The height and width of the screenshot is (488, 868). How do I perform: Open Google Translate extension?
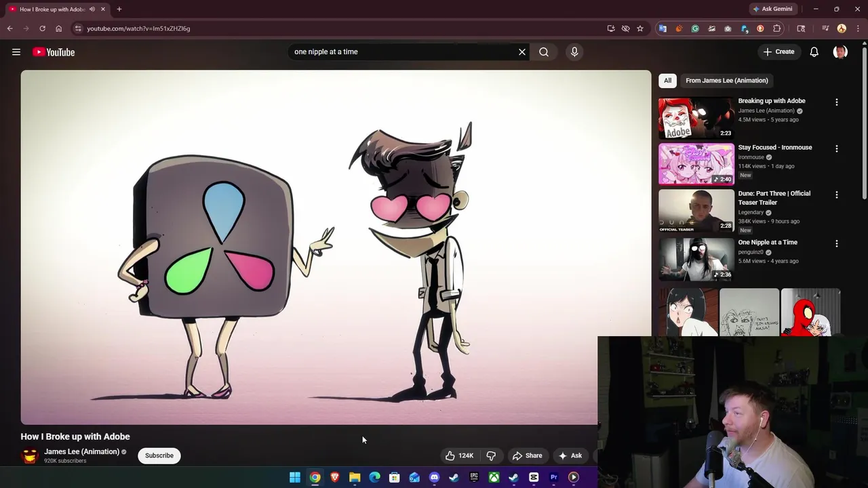[x=663, y=28]
